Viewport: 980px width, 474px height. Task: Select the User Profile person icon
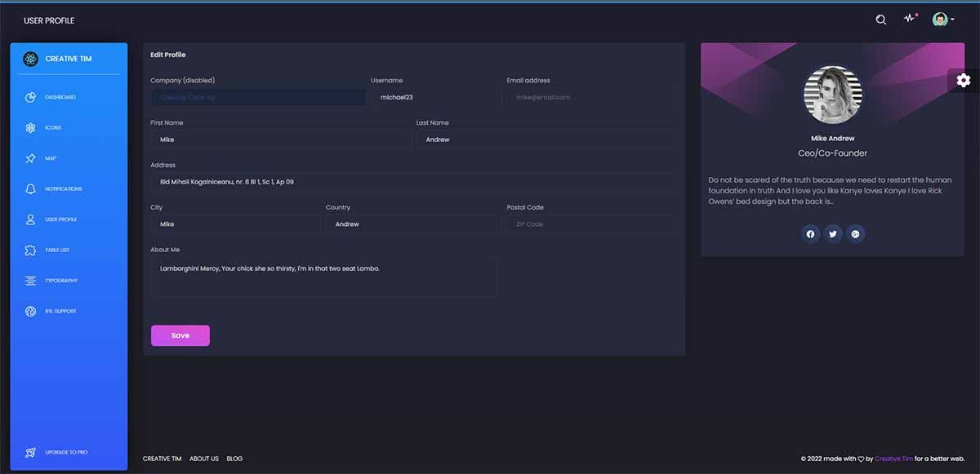point(30,219)
